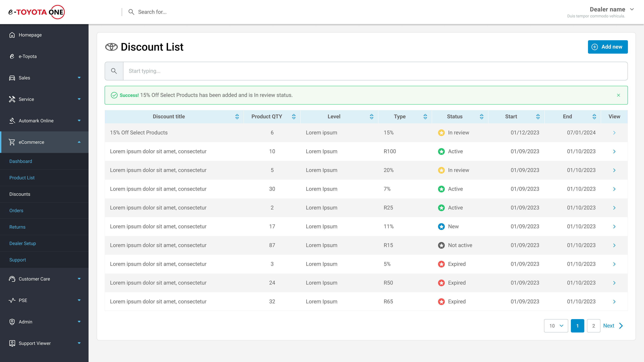Click the Add new button

[607, 47]
